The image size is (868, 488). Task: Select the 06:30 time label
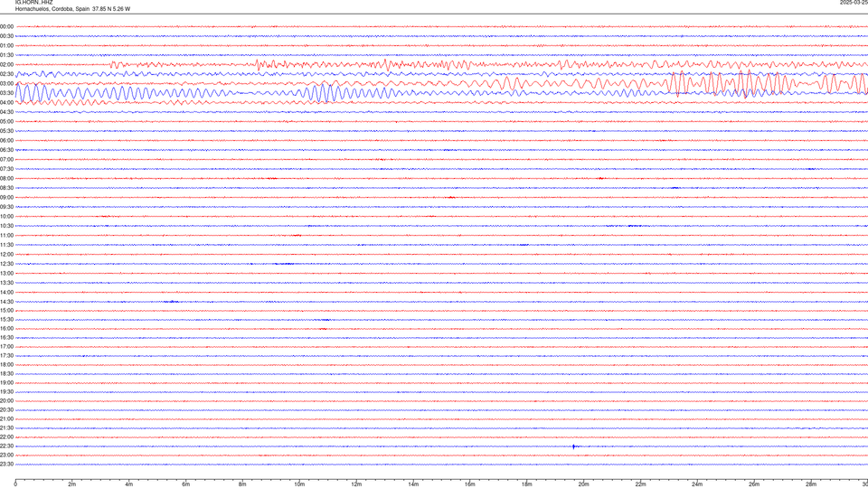pos(6,150)
